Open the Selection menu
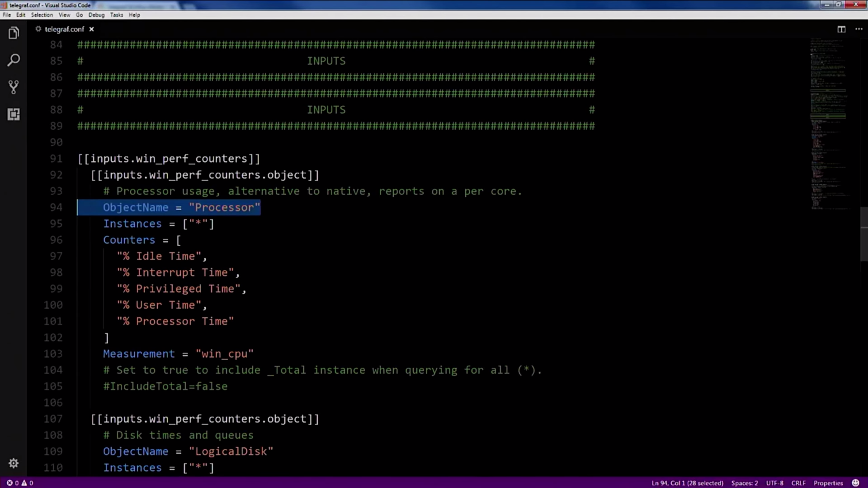The image size is (868, 488). (x=42, y=15)
